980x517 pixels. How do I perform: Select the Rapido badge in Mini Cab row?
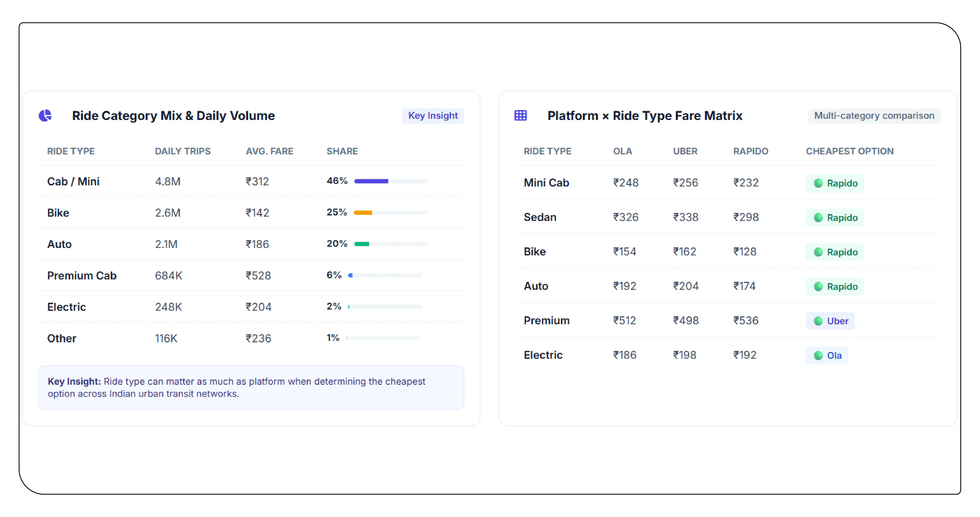[x=835, y=183]
